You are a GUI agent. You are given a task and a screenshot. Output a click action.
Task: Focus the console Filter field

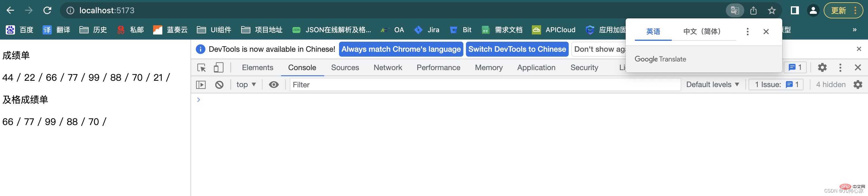pos(485,85)
